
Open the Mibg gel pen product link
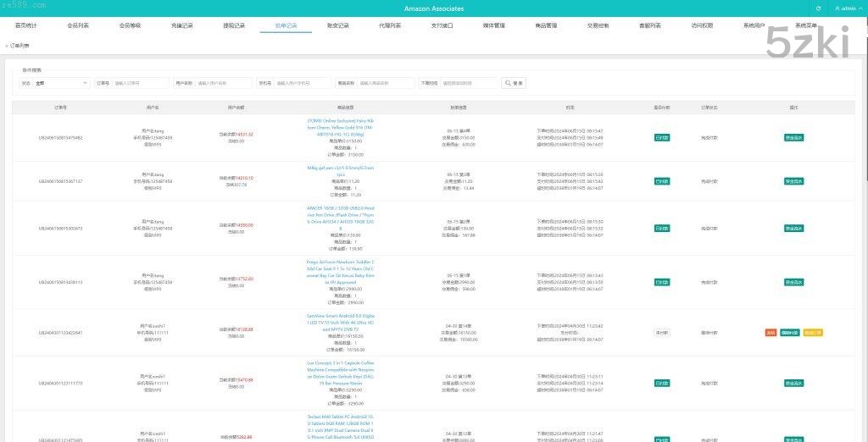click(340, 168)
